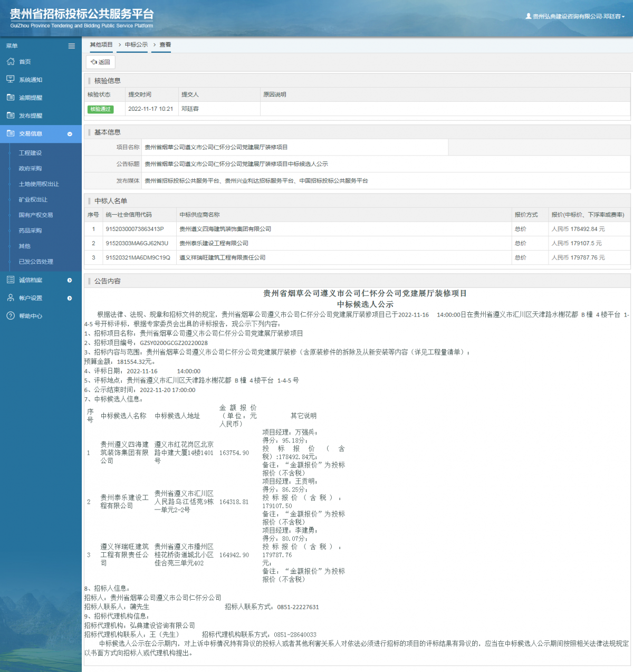This screenshot has height=672, width=633.
Task: Click the 统一社会信用代码 column header
Action: pos(129,215)
